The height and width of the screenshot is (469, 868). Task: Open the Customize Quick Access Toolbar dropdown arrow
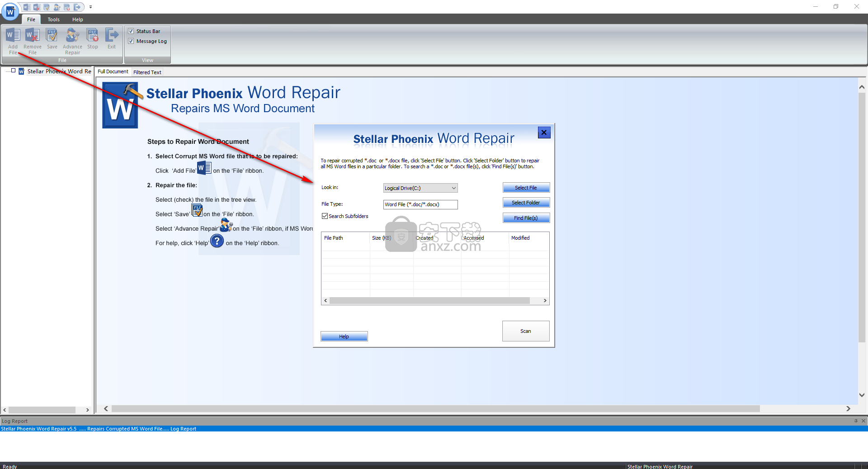[x=90, y=7]
